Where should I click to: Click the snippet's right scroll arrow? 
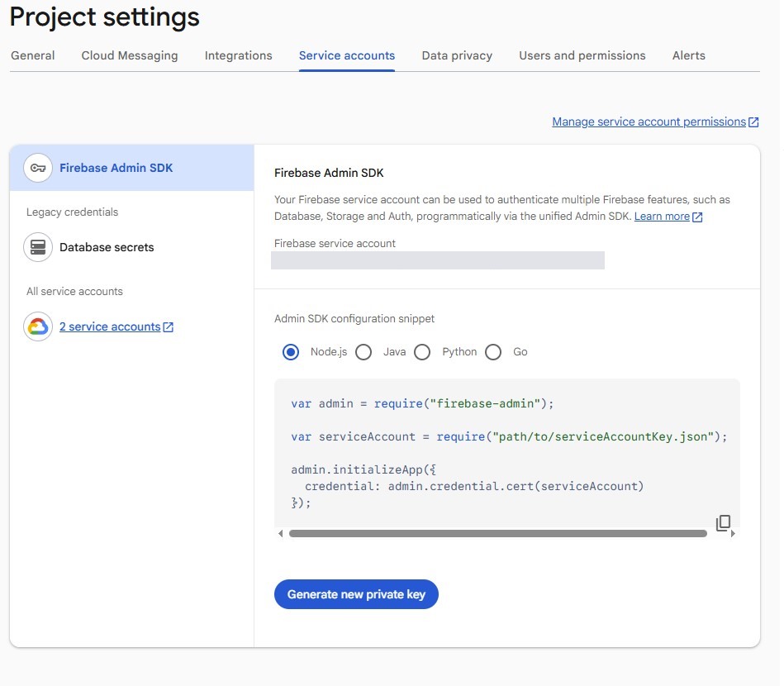733,534
